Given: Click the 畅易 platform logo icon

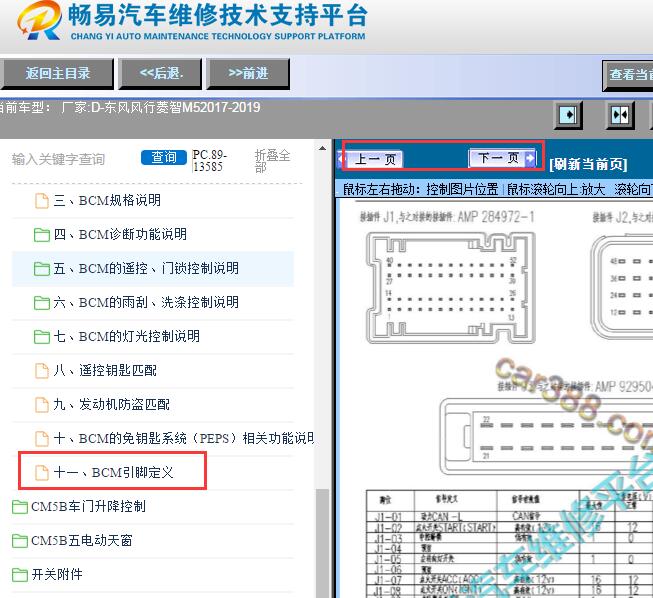Looking at the screenshot, I should point(39,21).
